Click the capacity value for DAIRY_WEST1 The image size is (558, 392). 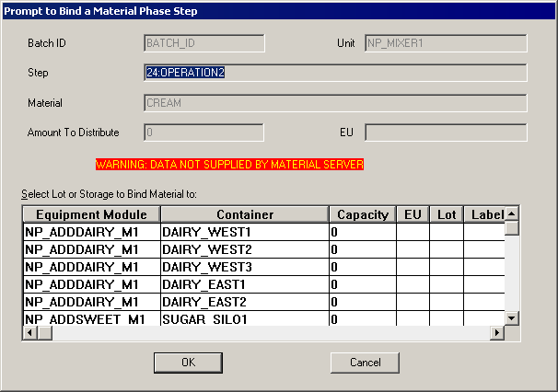click(363, 232)
